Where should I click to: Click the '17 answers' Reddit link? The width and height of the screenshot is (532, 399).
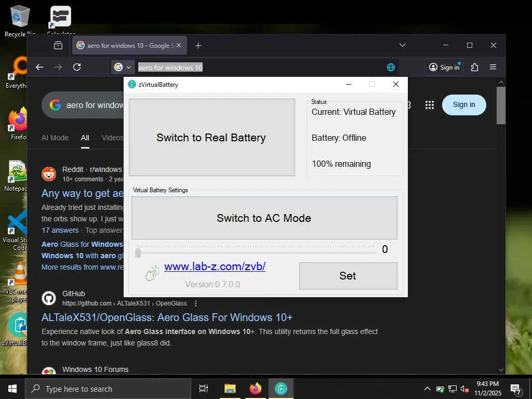tap(60, 230)
